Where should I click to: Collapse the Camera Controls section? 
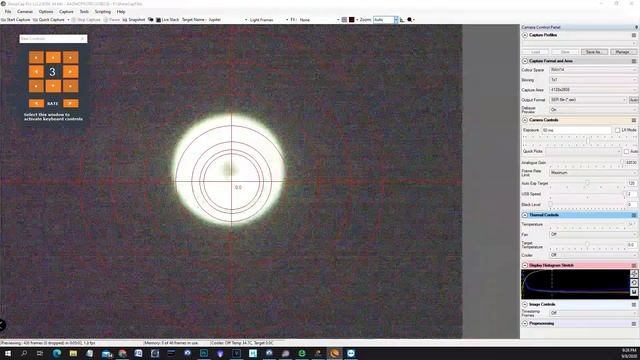[x=525, y=120]
